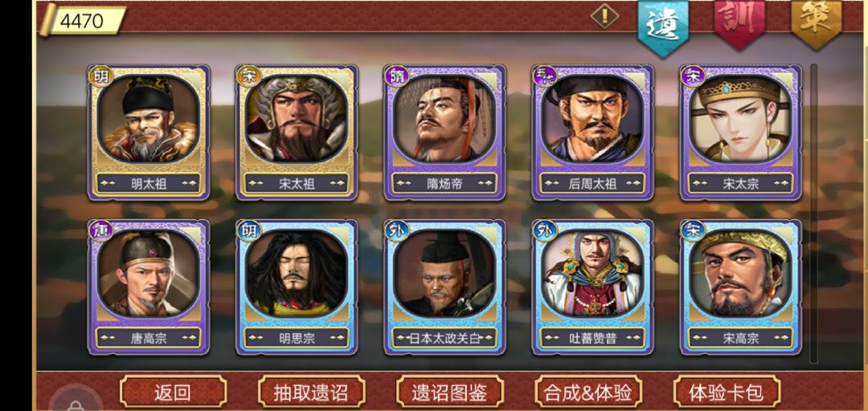868x411 pixels.
Task: Open the teal 遗 banner tab
Action: coord(663,25)
